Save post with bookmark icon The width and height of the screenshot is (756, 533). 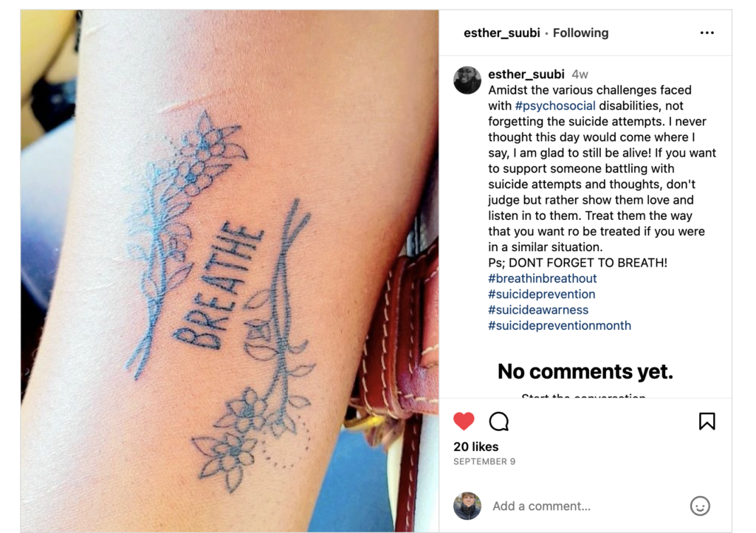coord(707,422)
